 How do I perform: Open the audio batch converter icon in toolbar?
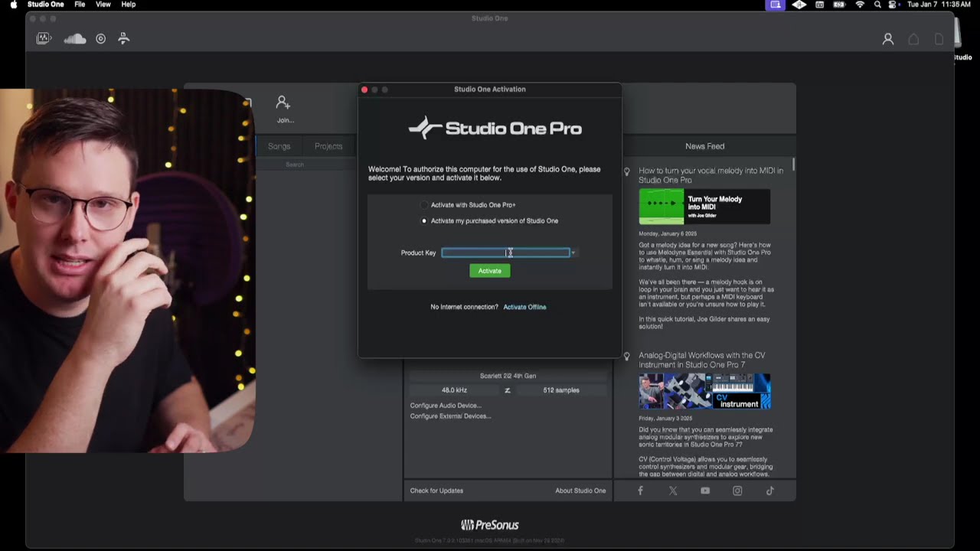[44, 38]
